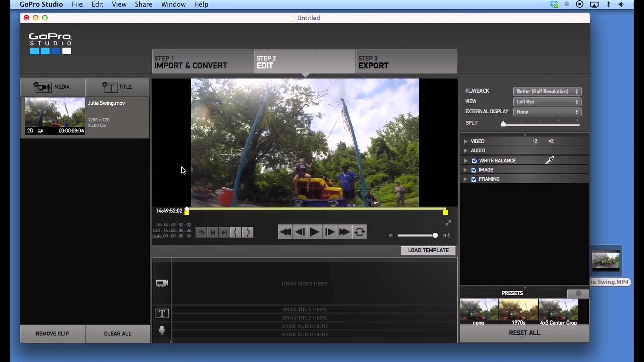Screen dimensions: 644x362
Task: Click the rewind double-arrow button
Action: click(x=285, y=232)
